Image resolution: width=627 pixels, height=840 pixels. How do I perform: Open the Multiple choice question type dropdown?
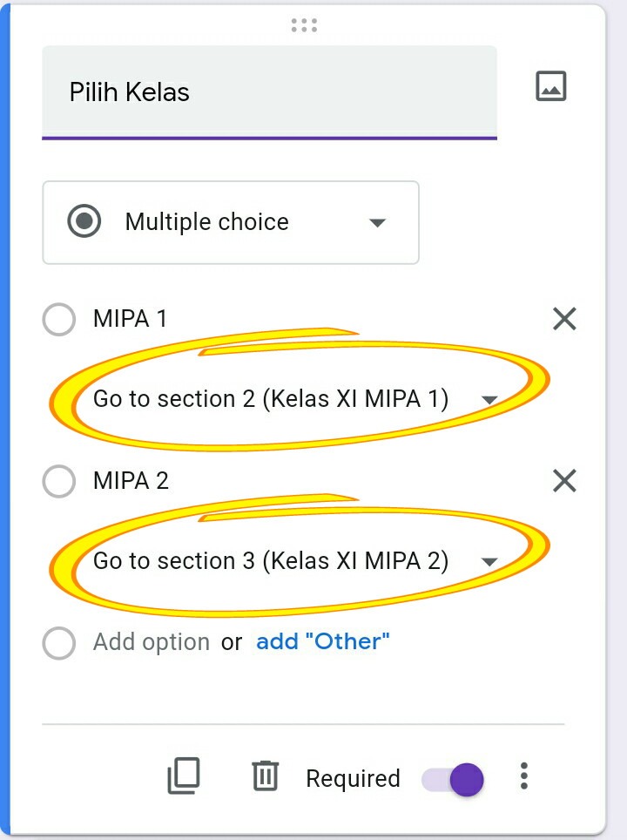(x=231, y=222)
